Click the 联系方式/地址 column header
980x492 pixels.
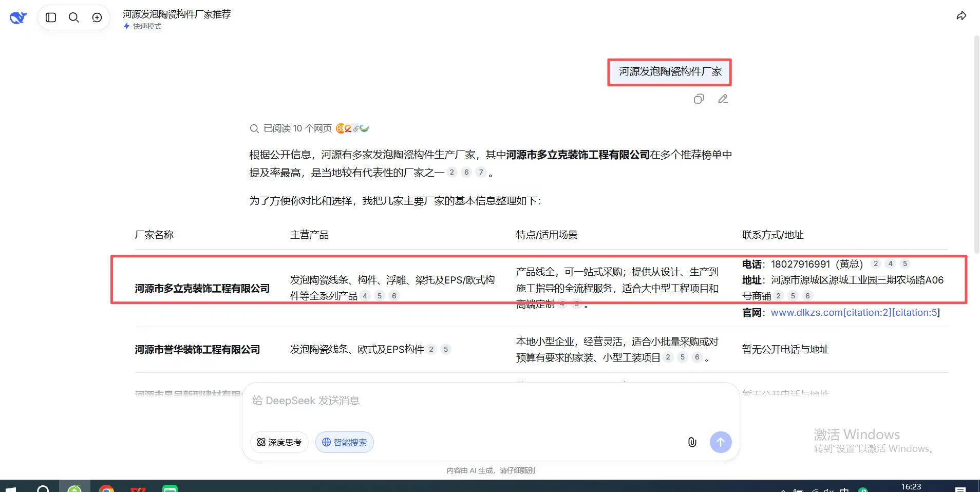(x=772, y=235)
